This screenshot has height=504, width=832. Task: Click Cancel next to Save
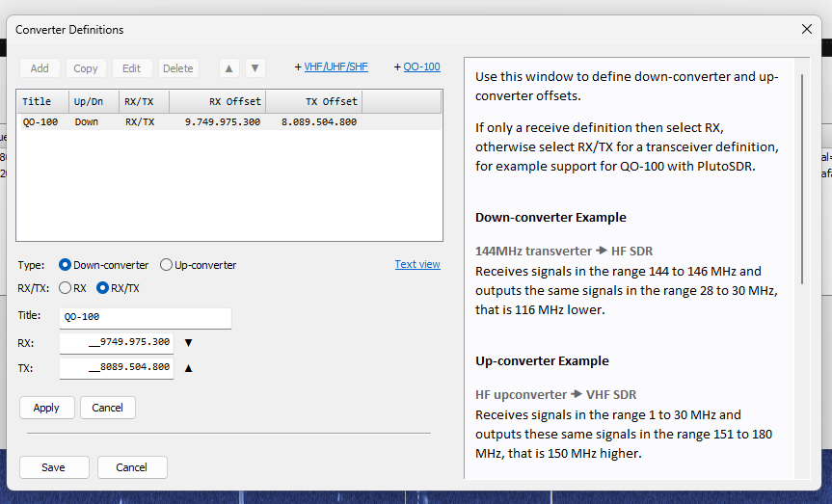(x=132, y=467)
